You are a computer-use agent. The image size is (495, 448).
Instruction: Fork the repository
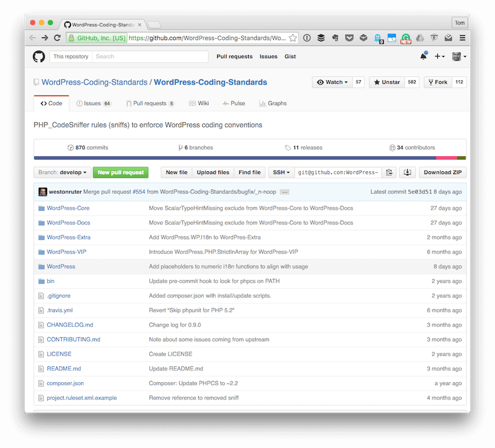(438, 82)
